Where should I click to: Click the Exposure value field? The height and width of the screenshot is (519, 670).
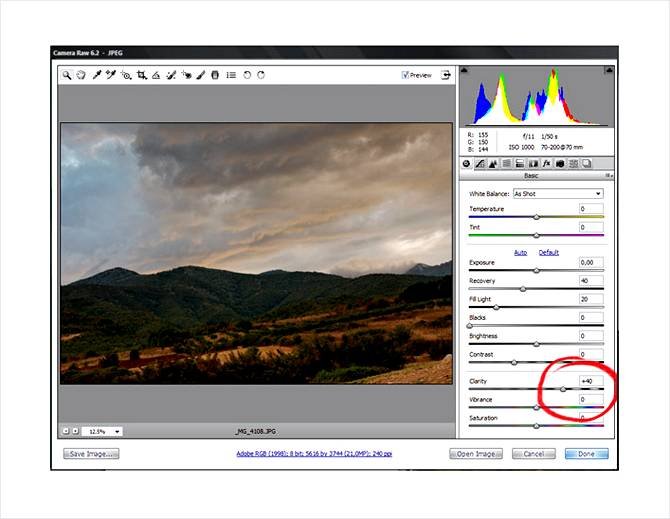point(591,263)
